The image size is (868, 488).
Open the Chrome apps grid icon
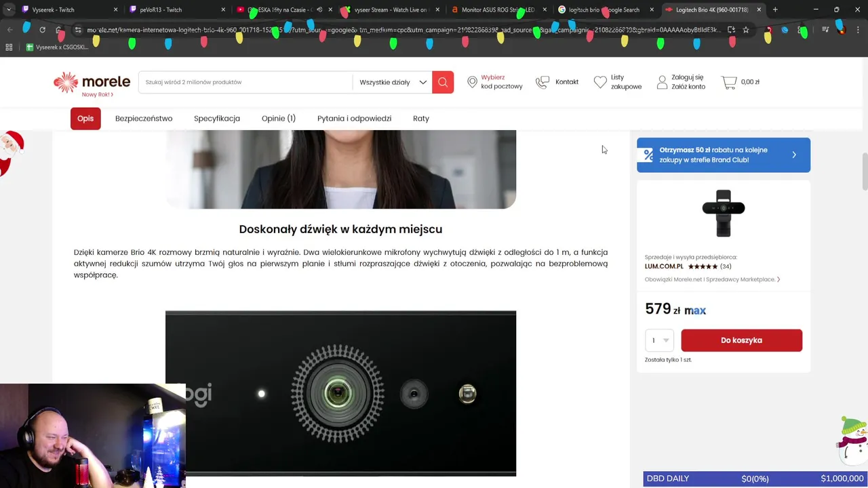[9, 47]
